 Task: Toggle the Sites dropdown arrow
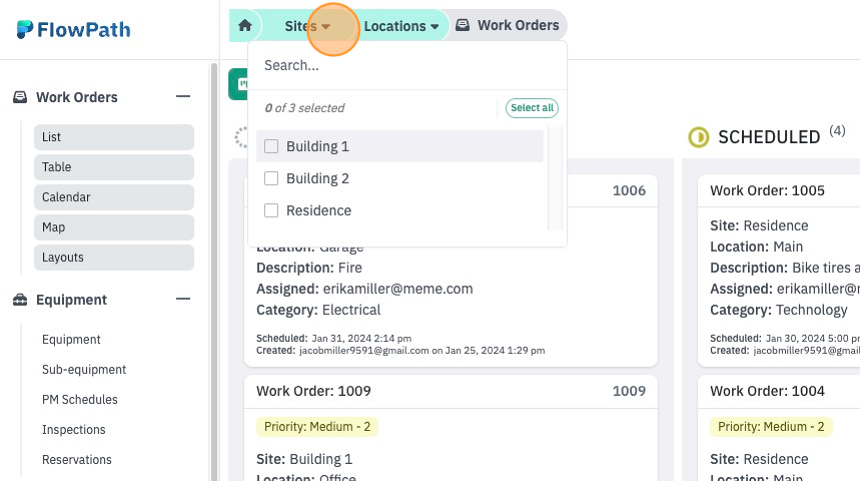[x=326, y=26]
